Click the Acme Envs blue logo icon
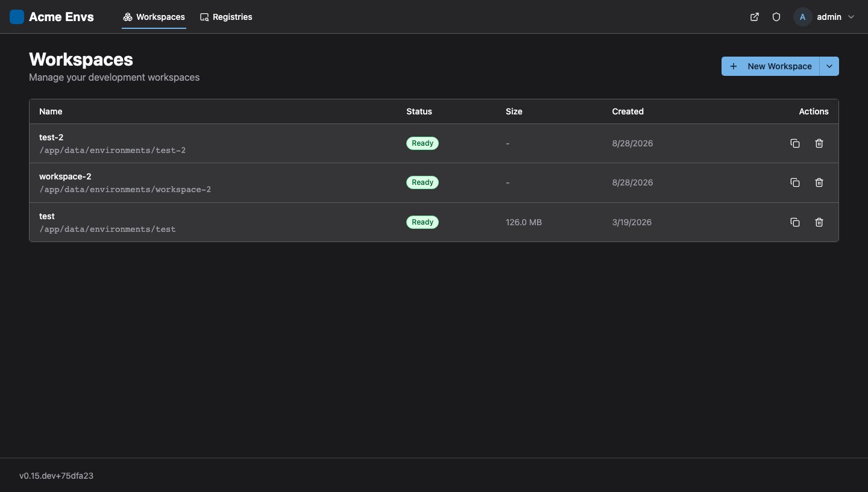Viewport: 868px width, 492px height. pyautogui.click(x=17, y=17)
